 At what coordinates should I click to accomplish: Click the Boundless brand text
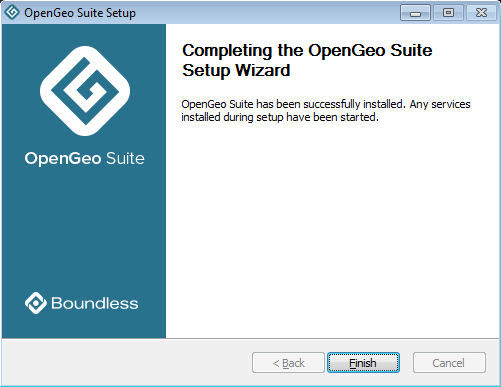tap(95, 303)
